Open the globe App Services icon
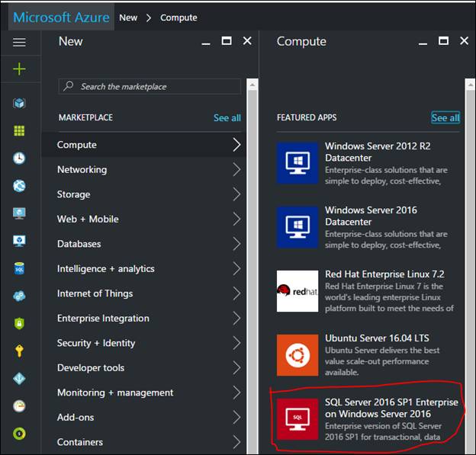The height and width of the screenshot is (455, 476). [19, 186]
